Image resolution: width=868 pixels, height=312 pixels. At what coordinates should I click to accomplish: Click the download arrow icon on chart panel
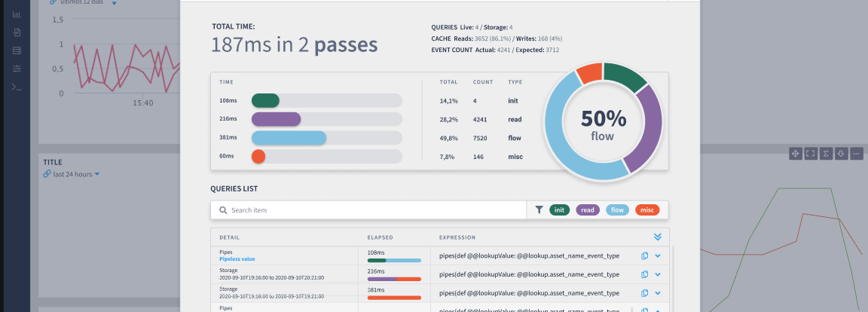point(841,154)
